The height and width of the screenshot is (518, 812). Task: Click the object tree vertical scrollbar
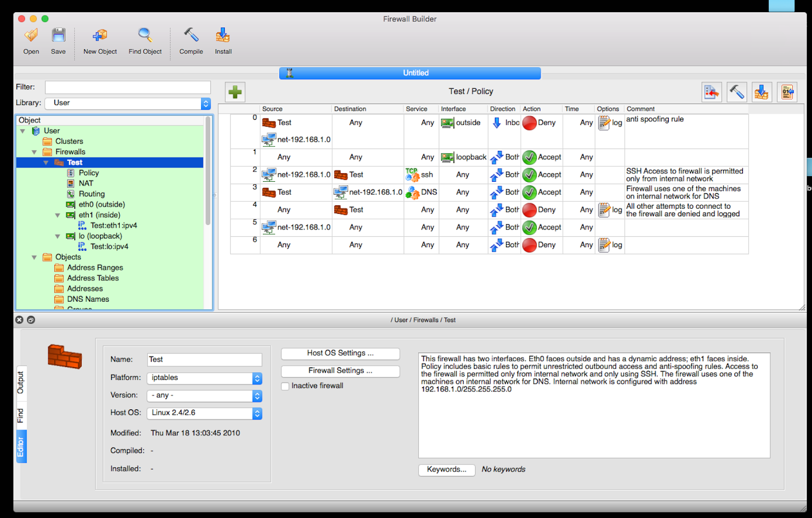pyautogui.click(x=208, y=171)
